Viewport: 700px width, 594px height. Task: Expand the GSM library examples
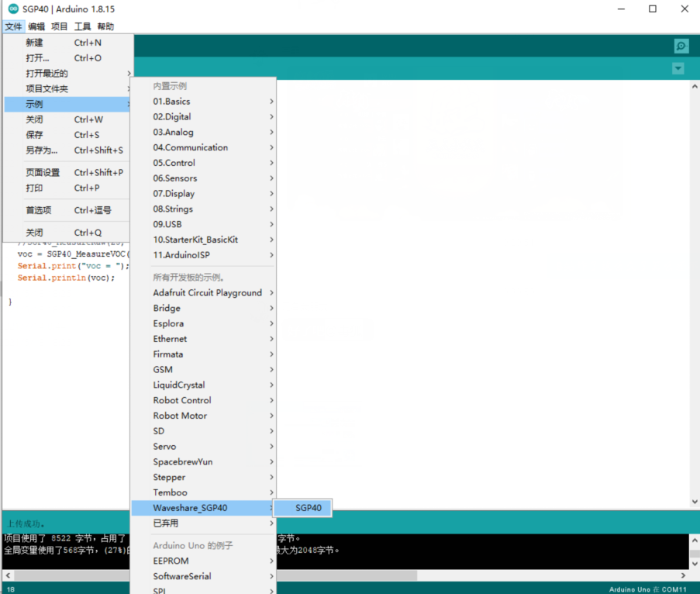[204, 370]
